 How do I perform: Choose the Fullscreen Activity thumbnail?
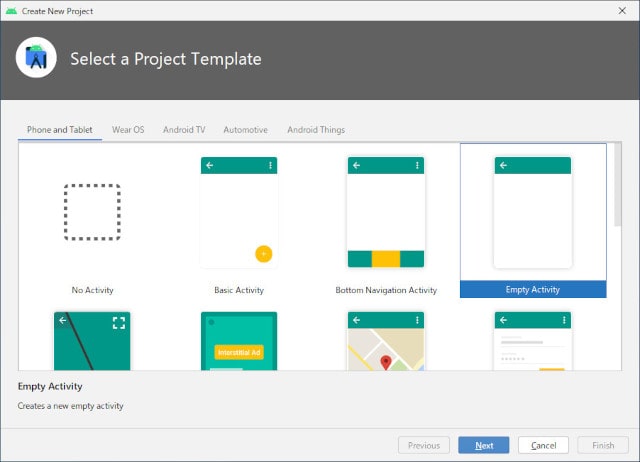(92, 340)
